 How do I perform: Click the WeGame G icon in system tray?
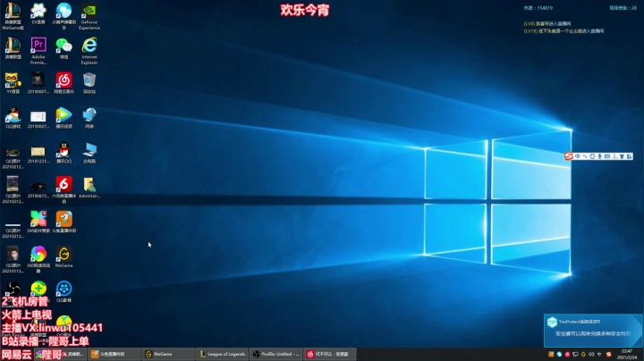583,354
